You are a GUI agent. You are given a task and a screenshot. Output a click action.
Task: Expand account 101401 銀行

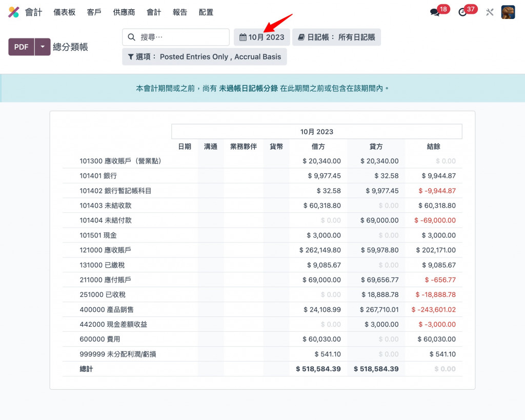click(x=98, y=176)
